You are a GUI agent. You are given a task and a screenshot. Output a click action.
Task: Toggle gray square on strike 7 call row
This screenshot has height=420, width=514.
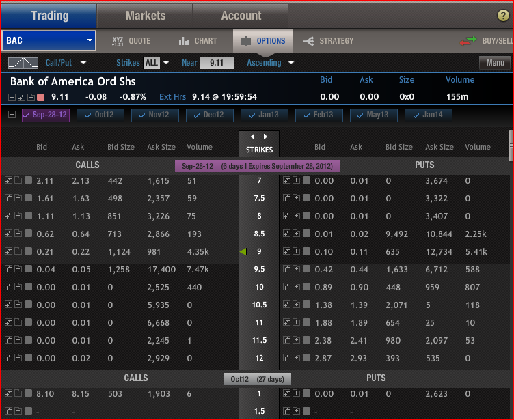(x=29, y=180)
